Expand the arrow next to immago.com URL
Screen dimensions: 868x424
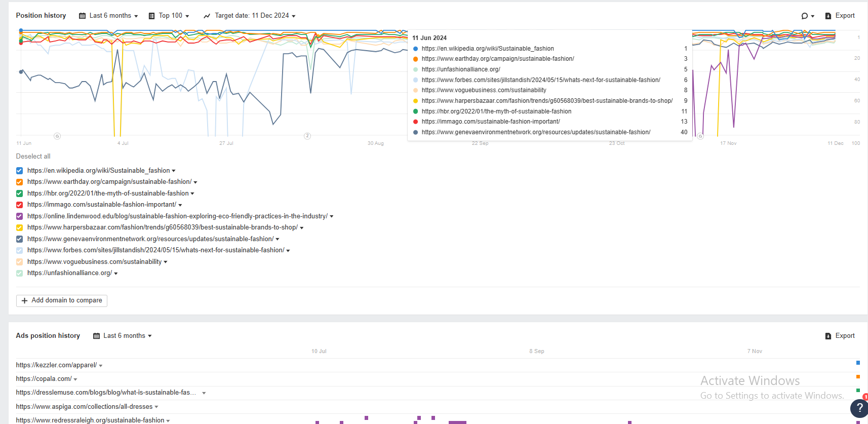[180, 205]
